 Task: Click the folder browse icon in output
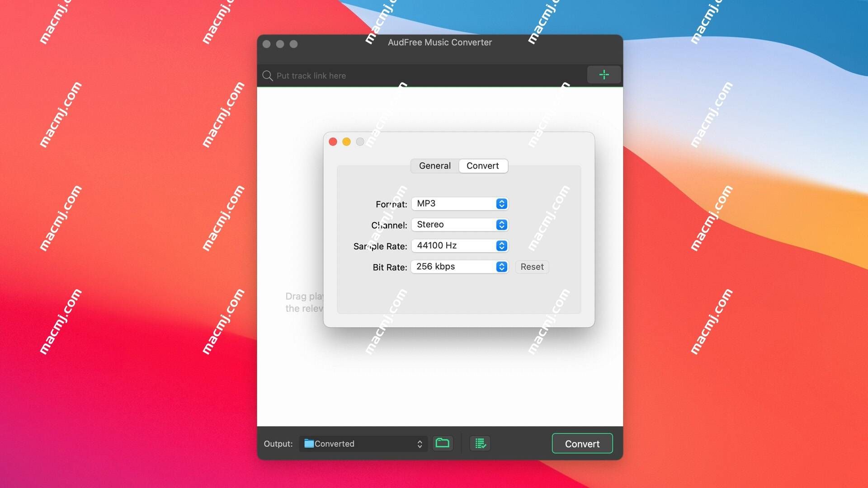(442, 443)
